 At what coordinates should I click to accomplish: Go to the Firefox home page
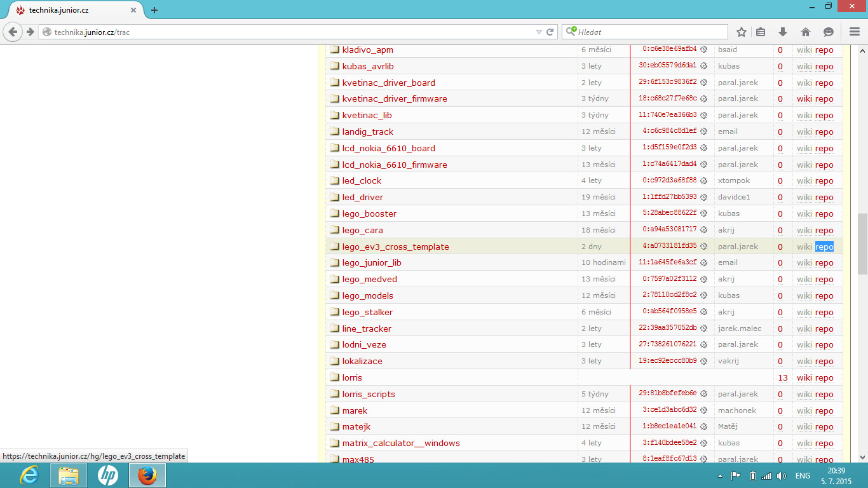pos(805,32)
